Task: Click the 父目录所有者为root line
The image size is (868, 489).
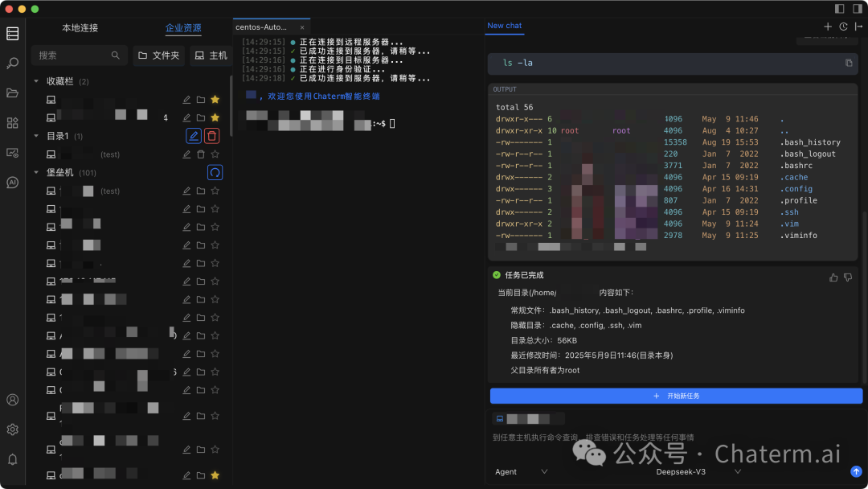Action: (545, 371)
